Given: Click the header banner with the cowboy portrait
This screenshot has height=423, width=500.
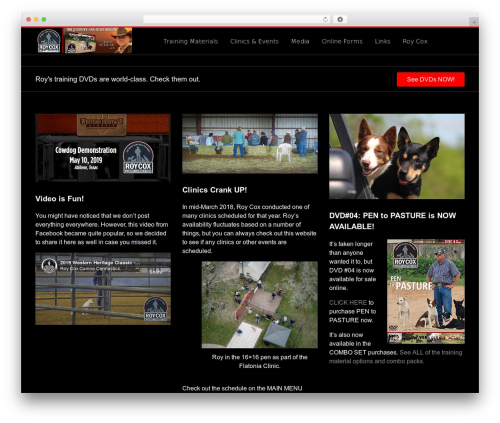Looking at the screenshot, I should [x=98, y=40].
